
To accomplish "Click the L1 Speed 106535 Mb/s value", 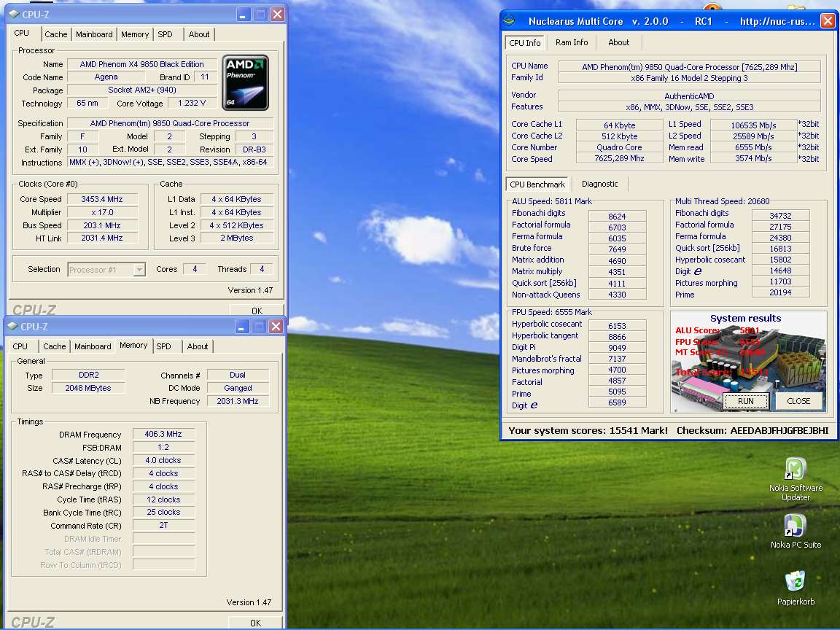I will pyautogui.click(x=753, y=125).
